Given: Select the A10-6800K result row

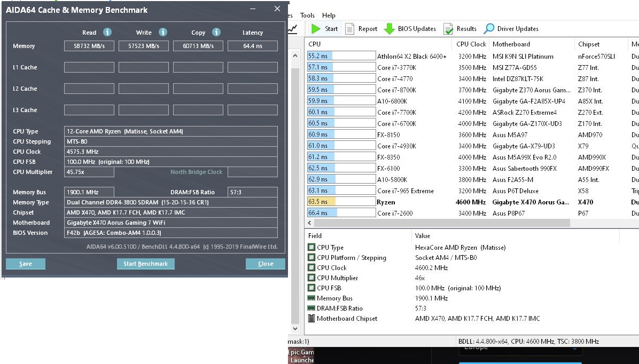Looking at the screenshot, I should pyautogui.click(x=472, y=101).
